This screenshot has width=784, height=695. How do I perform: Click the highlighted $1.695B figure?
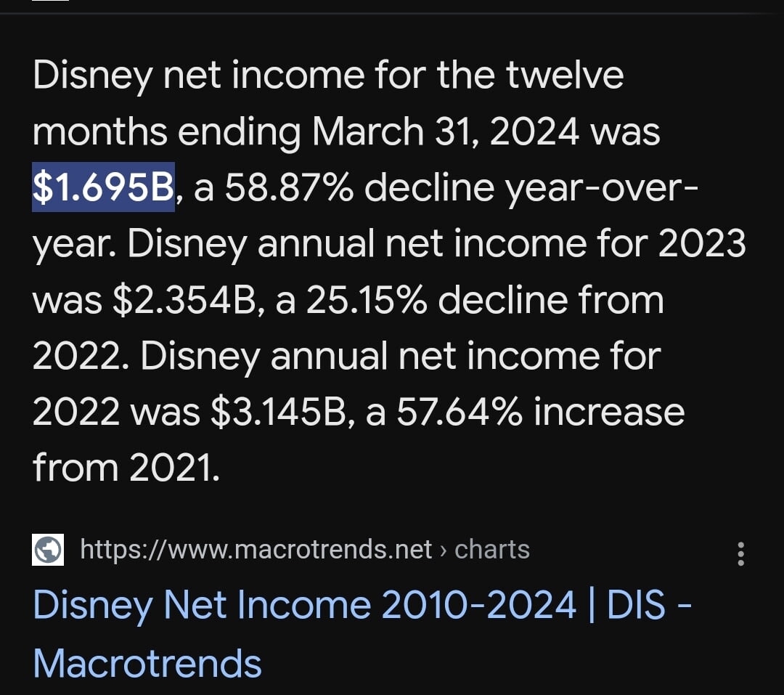pyautogui.click(x=103, y=187)
